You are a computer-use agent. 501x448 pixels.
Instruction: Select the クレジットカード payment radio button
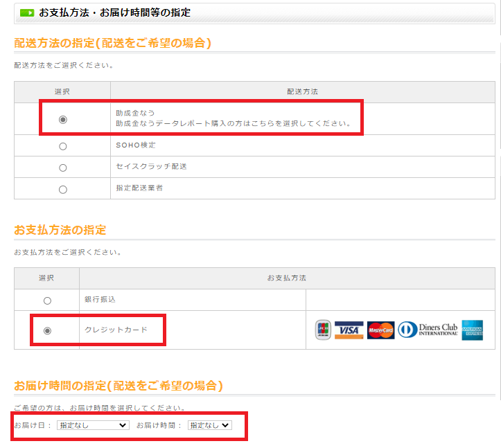point(47,330)
